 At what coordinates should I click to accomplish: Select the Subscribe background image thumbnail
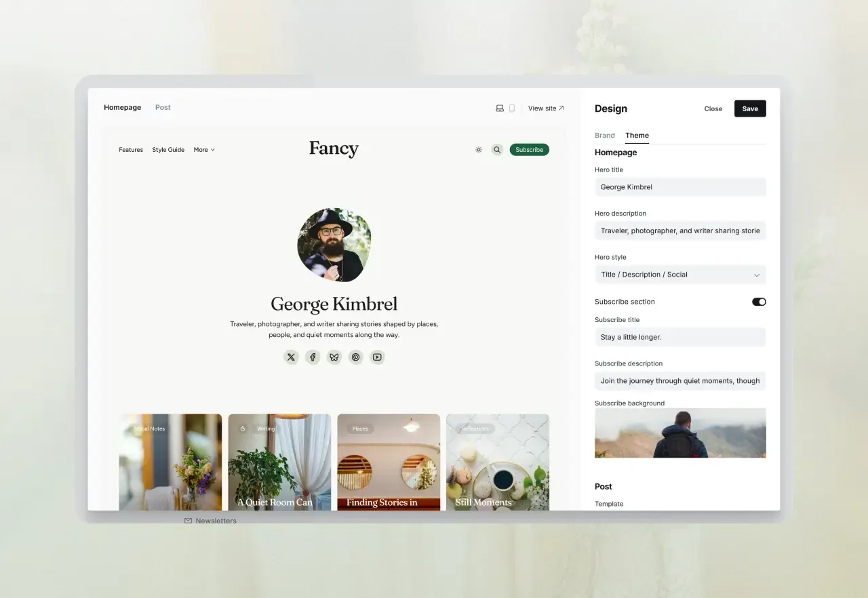coord(680,433)
